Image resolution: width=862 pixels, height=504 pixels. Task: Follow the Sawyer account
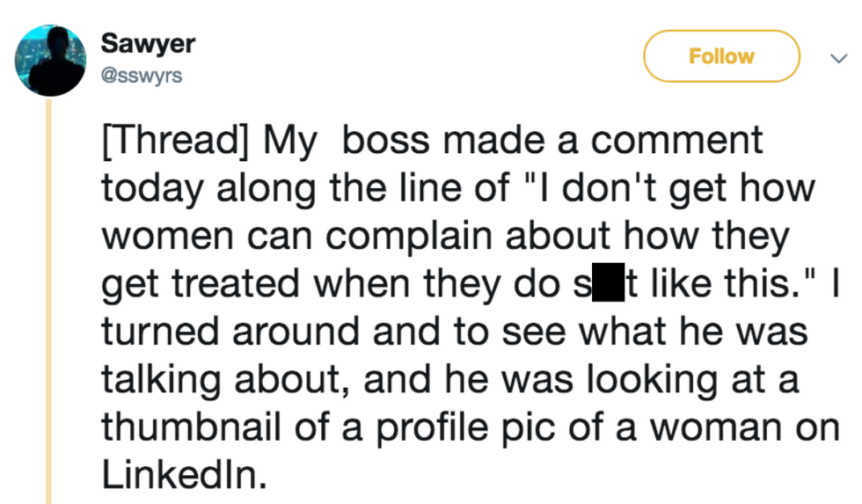click(721, 56)
